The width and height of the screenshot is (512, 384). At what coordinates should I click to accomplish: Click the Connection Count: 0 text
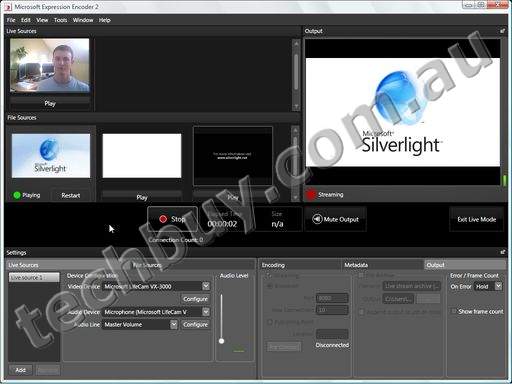tap(176, 240)
